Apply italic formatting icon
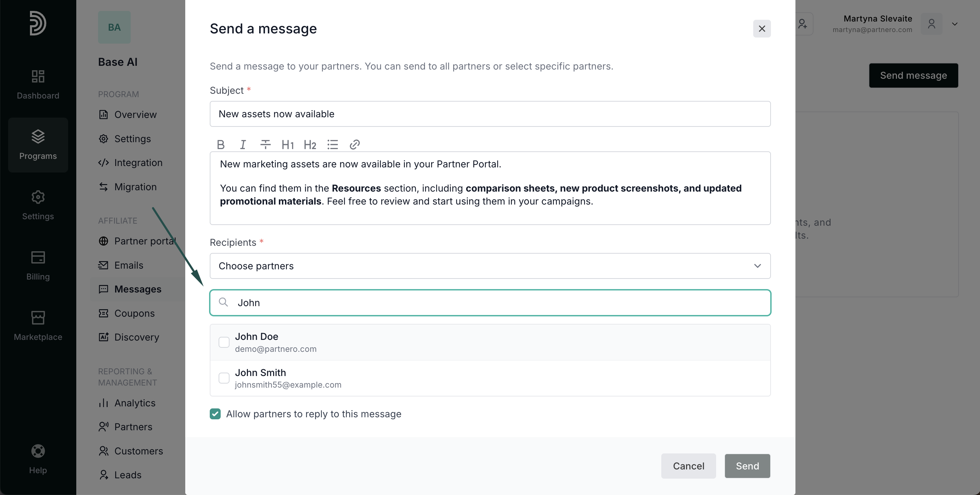The width and height of the screenshot is (980, 495). pyautogui.click(x=243, y=145)
